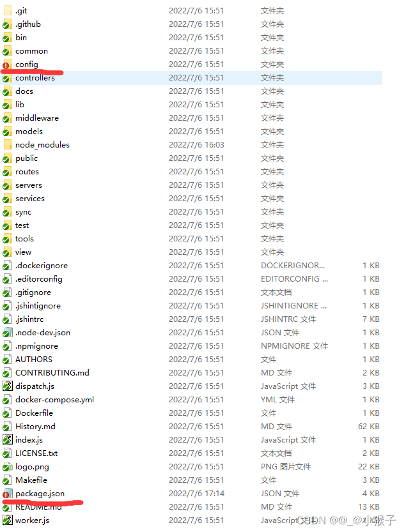Select the test folder name
The height and width of the screenshot is (532, 406).
[x=22, y=225]
